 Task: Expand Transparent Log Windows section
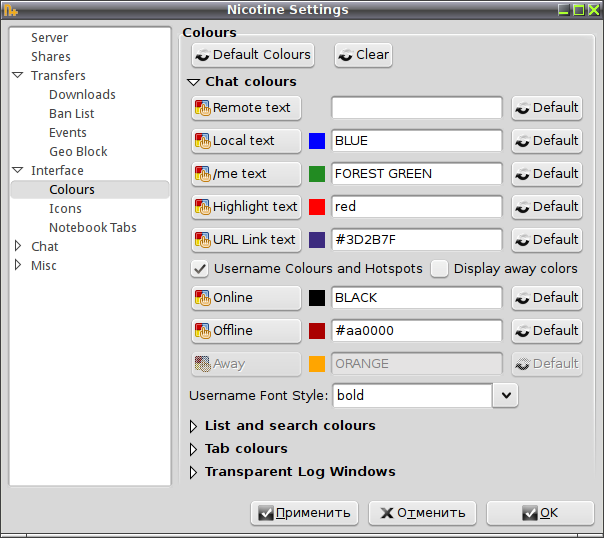pyautogui.click(x=193, y=473)
